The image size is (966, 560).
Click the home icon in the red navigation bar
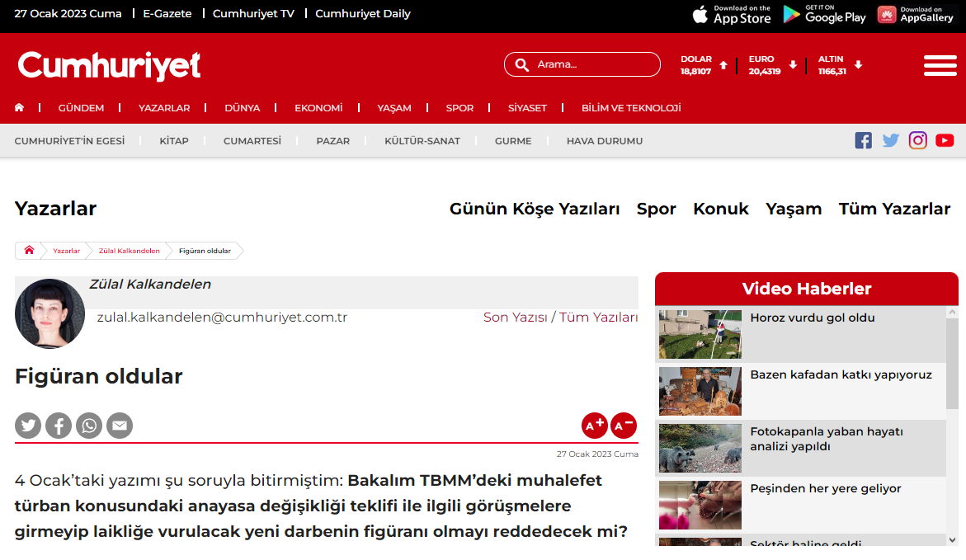pyautogui.click(x=19, y=108)
